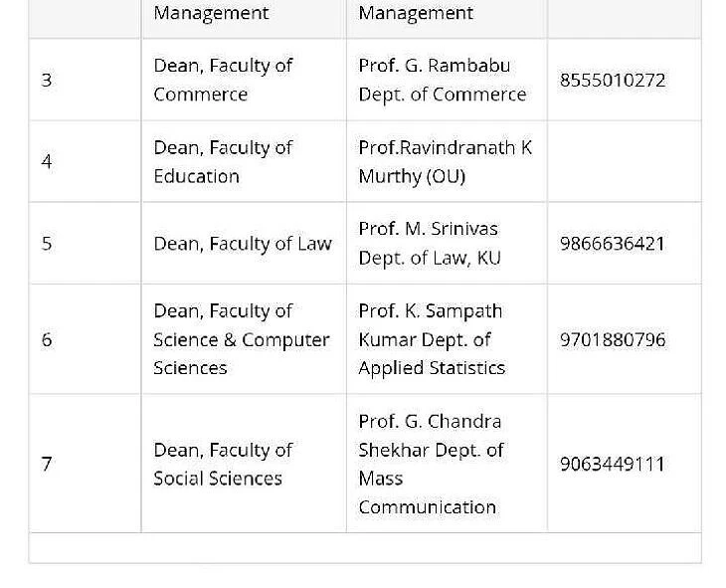Viewport: 726px width, 588px height.
Task: Click serial number 3 cell
Action: (x=85, y=80)
